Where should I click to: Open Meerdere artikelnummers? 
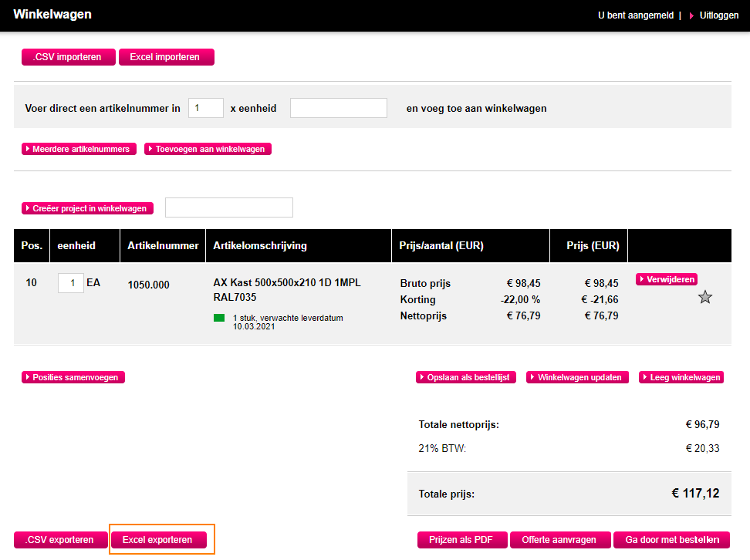pyautogui.click(x=79, y=149)
